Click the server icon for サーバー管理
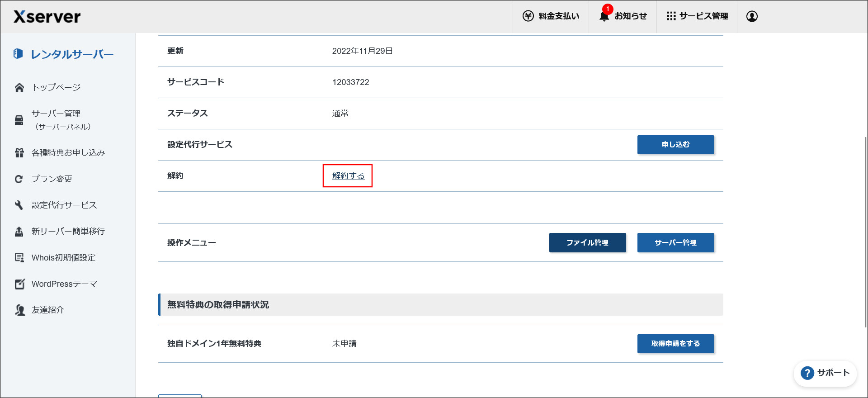868x398 pixels. click(19, 120)
